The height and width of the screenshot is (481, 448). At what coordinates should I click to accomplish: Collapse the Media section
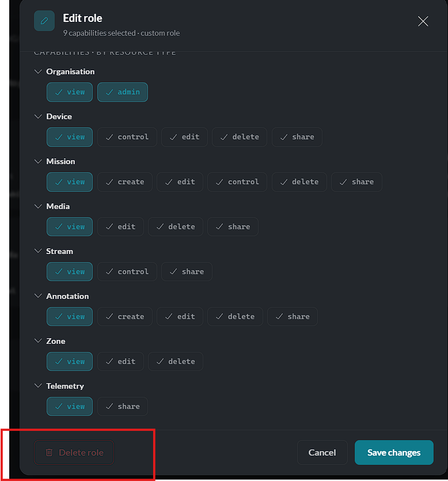38,206
